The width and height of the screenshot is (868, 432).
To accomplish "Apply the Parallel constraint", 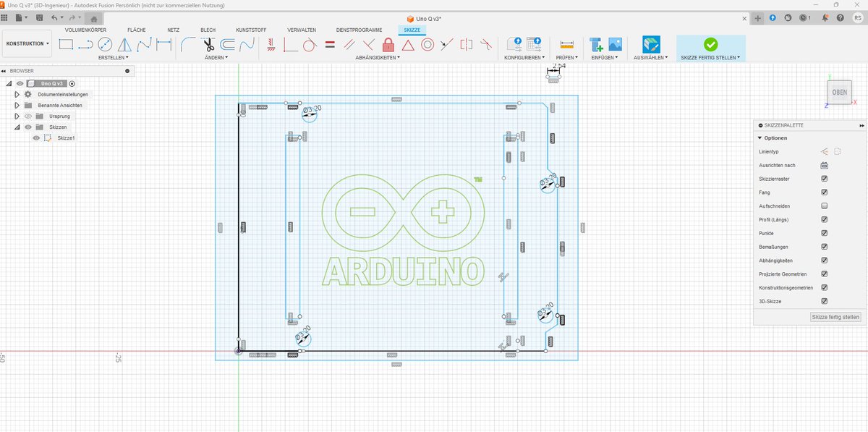I will pyautogui.click(x=349, y=44).
